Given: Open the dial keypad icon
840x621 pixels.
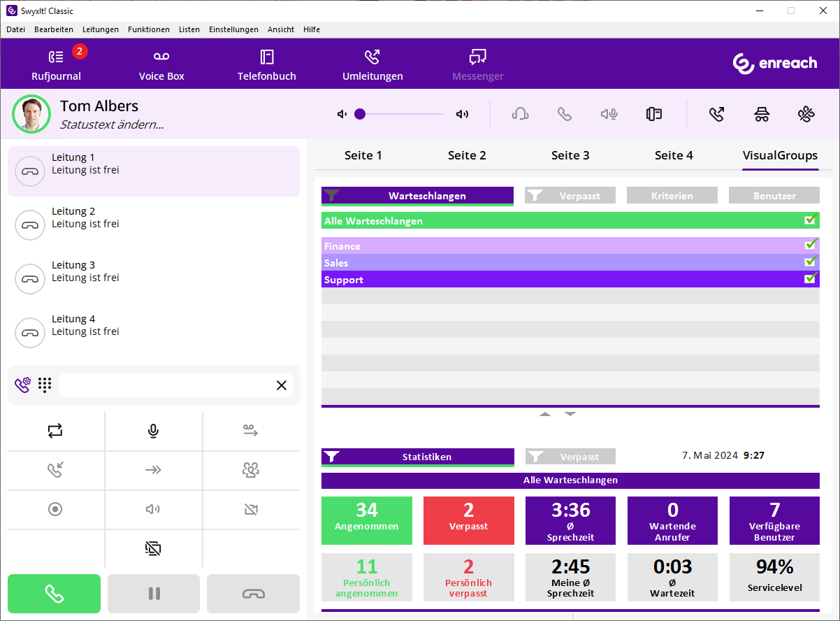Looking at the screenshot, I should (x=45, y=385).
